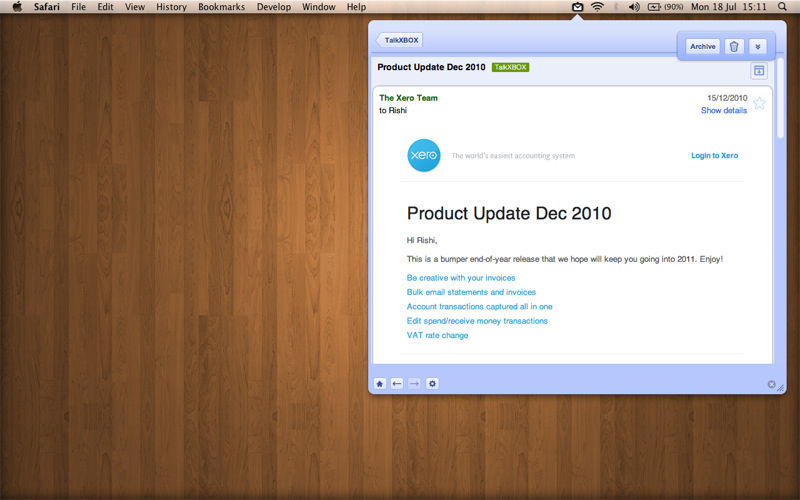Open Edit spend/receive money transactions link

click(477, 320)
